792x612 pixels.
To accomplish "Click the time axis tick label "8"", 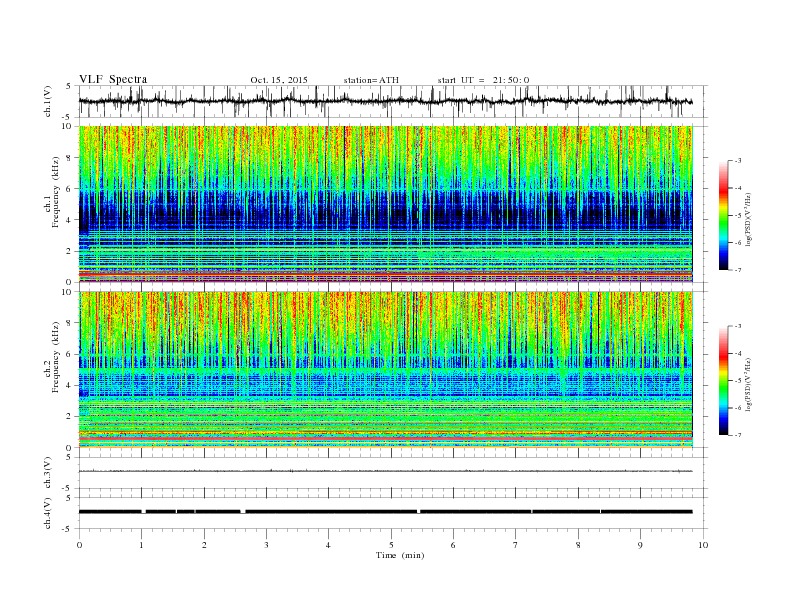I will (578, 545).
